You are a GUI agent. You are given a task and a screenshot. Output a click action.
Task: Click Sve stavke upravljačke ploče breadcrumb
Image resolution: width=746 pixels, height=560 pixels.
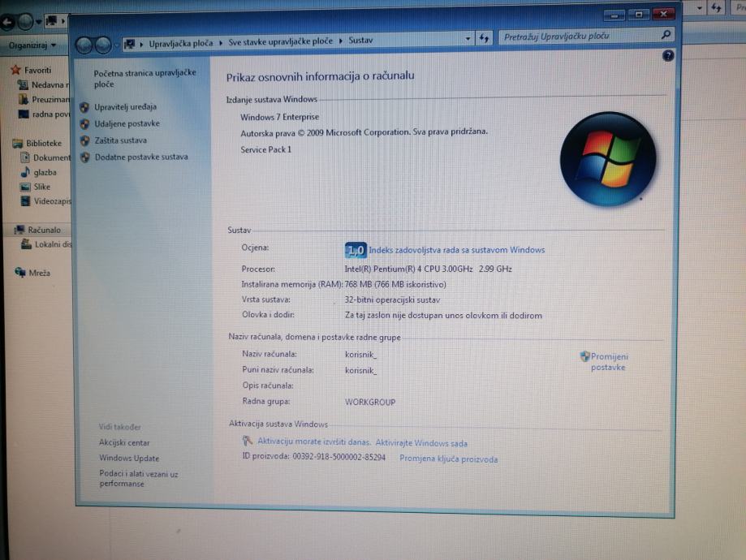click(281, 42)
